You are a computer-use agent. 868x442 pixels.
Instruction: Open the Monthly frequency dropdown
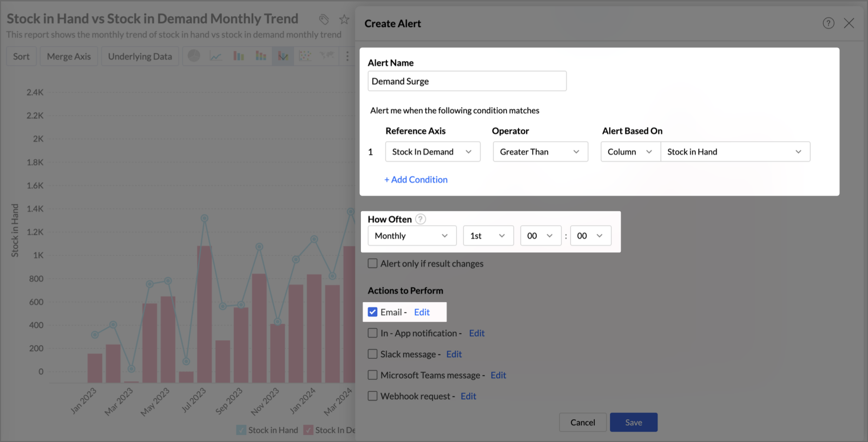[412, 236]
